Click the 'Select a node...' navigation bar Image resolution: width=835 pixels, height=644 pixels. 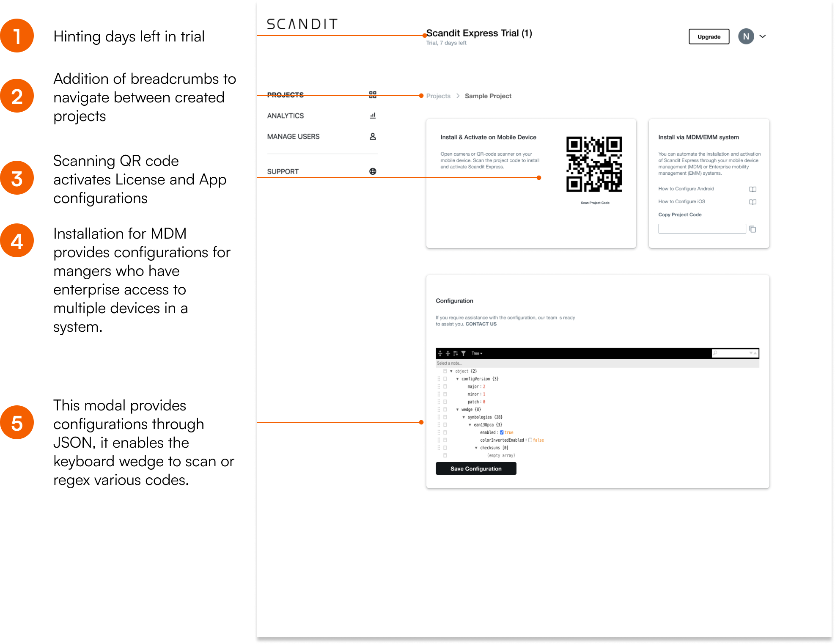click(597, 363)
